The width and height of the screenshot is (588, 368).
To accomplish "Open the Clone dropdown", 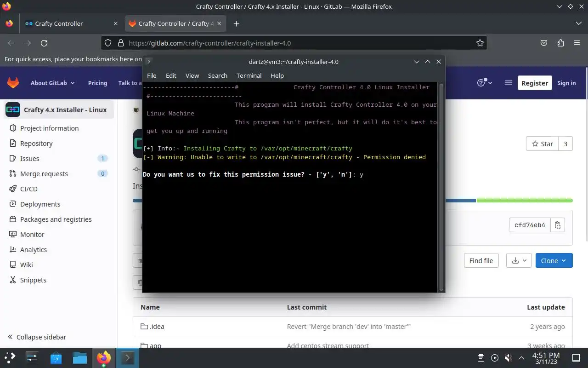I will pos(554,260).
